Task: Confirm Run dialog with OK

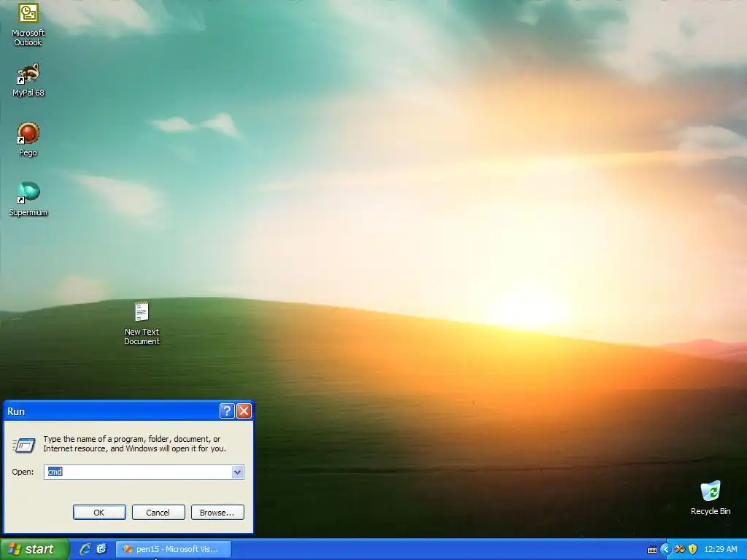Action: pyautogui.click(x=99, y=513)
